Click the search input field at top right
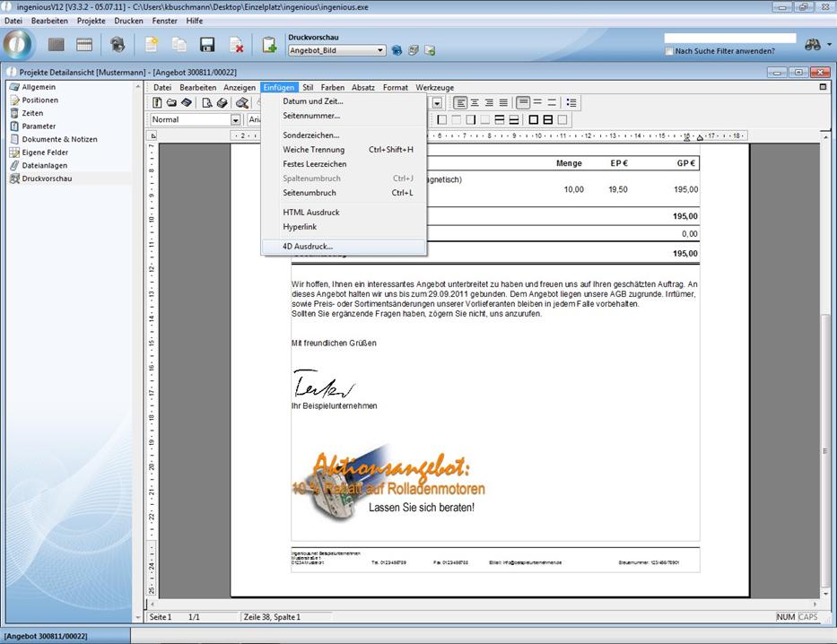 pos(729,39)
